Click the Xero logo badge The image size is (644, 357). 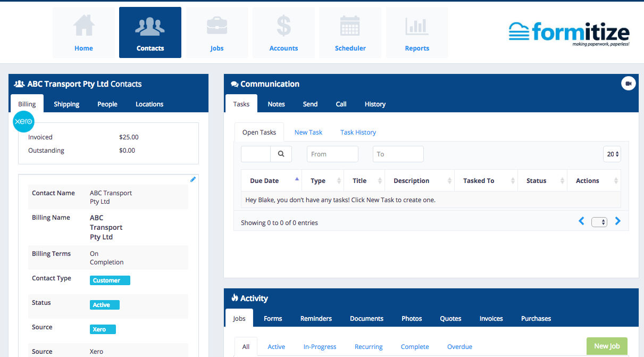(x=23, y=122)
